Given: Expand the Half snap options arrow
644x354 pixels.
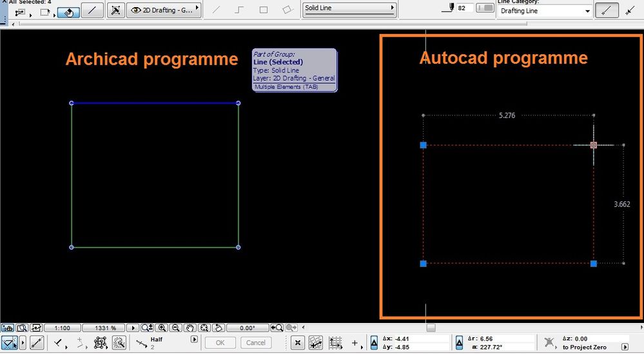Looking at the screenshot, I should pyautogui.click(x=194, y=340).
